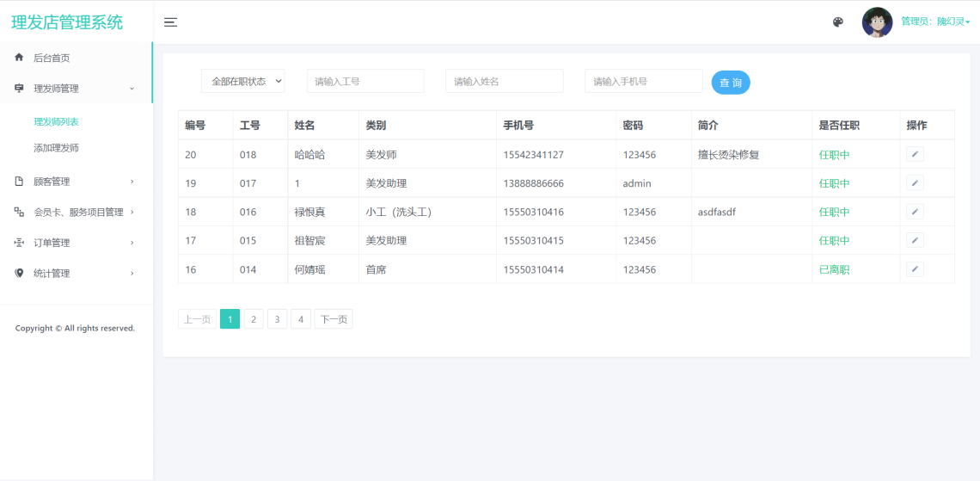980x481 pixels.
Task: Click the 上一页 previous page button
Action: click(x=198, y=319)
